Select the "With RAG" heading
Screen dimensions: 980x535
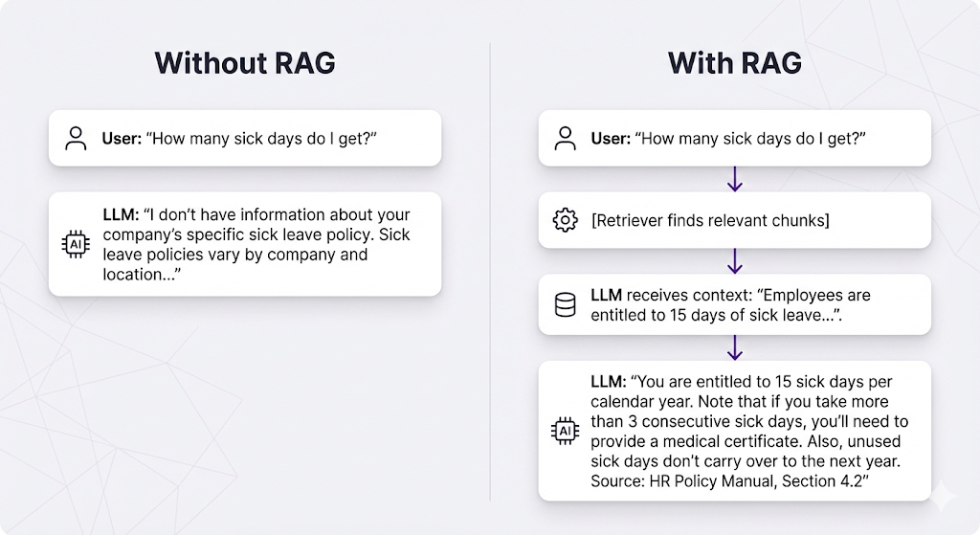pyautogui.click(x=734, y=63)
